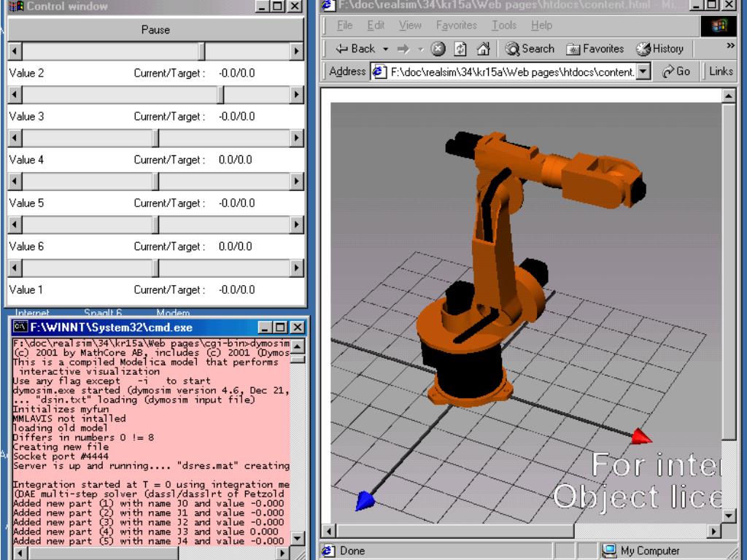Screen dimensions: 747x560
Task: Click left arrow of slider above Value 2
Action: (15, 52)
